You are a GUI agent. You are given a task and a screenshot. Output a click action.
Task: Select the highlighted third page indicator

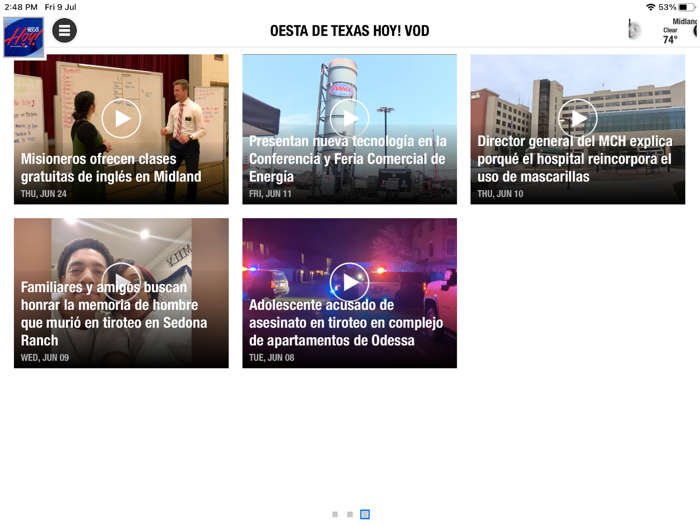(365, 514)
